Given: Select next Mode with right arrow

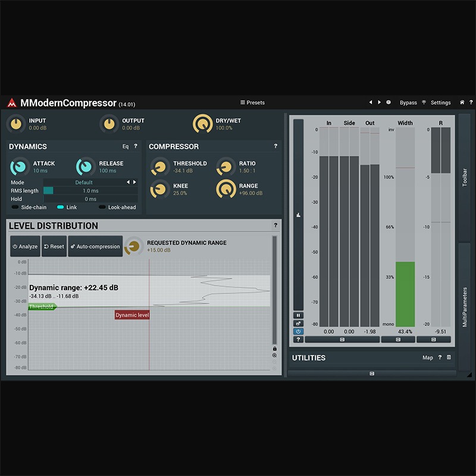Looking at the screenshot, I should point(134,182).
